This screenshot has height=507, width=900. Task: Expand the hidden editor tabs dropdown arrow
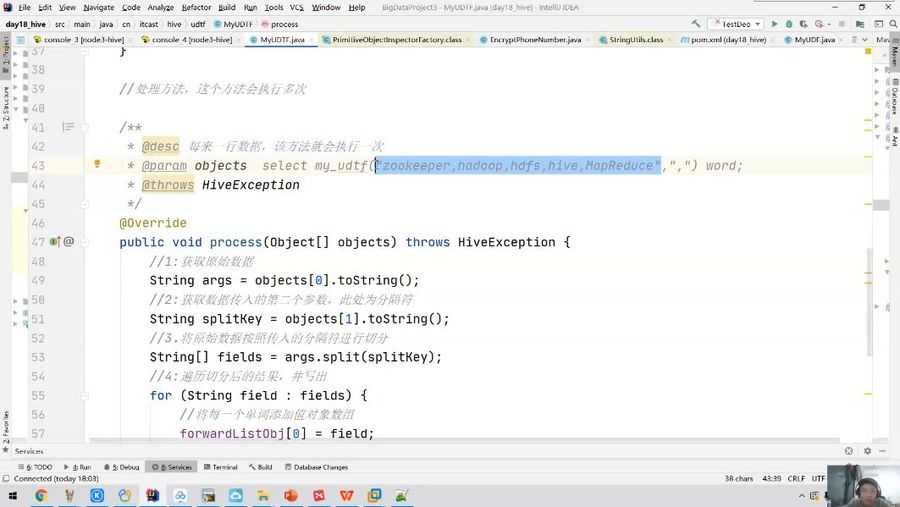click(x=864, y=40)
